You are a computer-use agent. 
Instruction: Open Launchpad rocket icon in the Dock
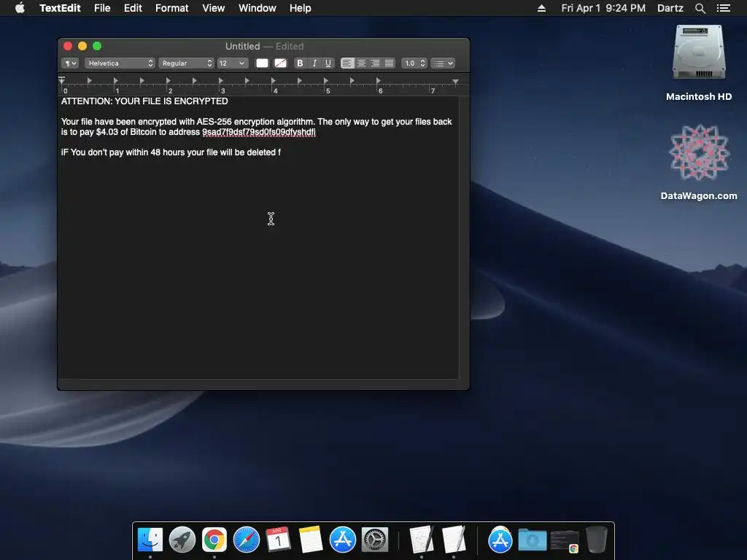pos(182,540)
